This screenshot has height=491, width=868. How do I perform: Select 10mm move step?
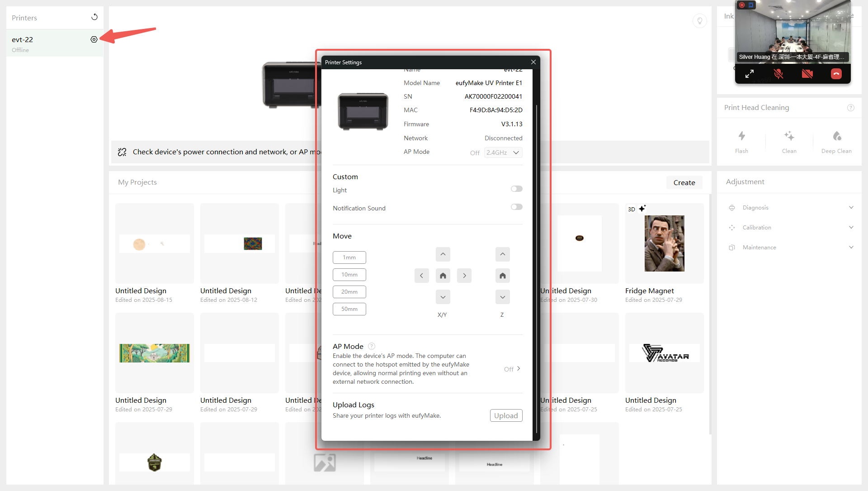(x=349, y=275)
